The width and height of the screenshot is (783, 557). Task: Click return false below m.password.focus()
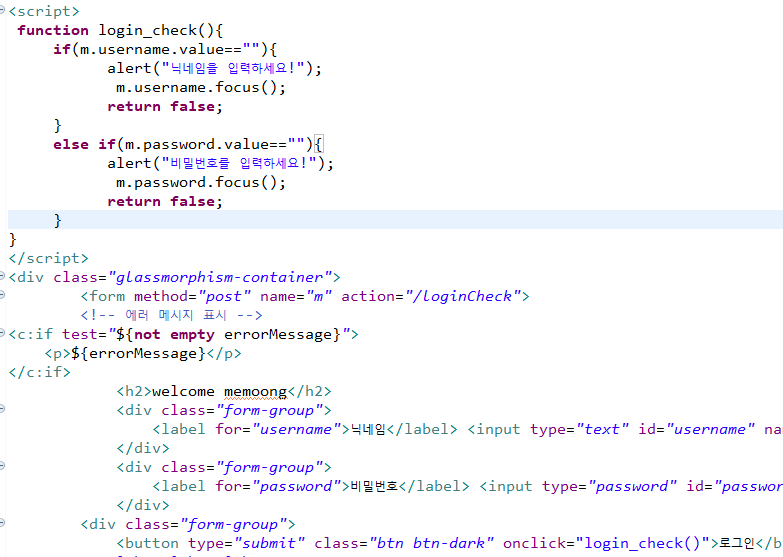165,201
